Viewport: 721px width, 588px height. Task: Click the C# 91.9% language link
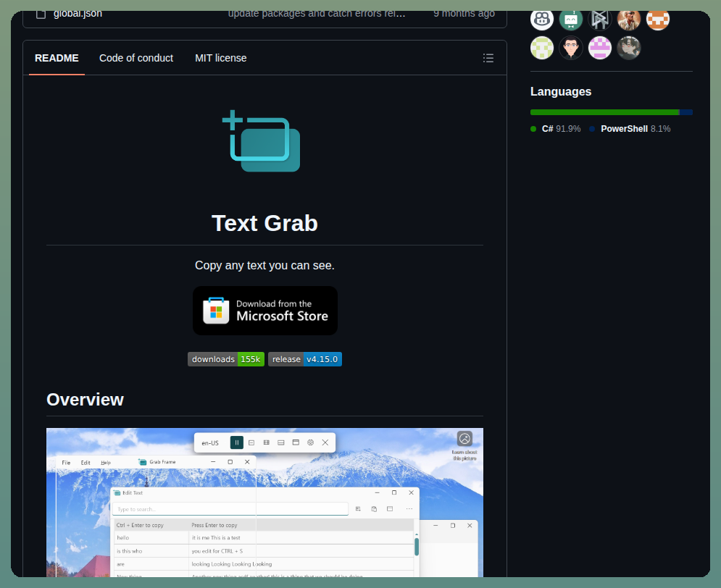(x=556, y=129)
